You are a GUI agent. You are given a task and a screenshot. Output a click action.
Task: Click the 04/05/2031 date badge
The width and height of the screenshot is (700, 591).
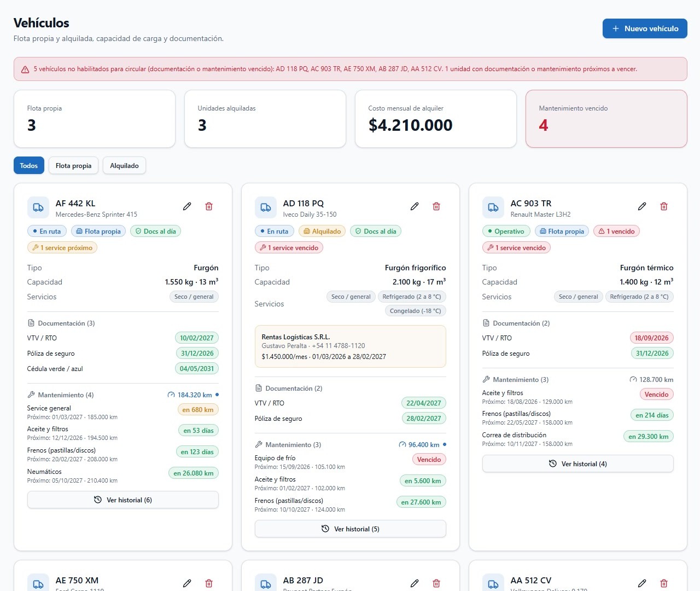pos(197,369)
